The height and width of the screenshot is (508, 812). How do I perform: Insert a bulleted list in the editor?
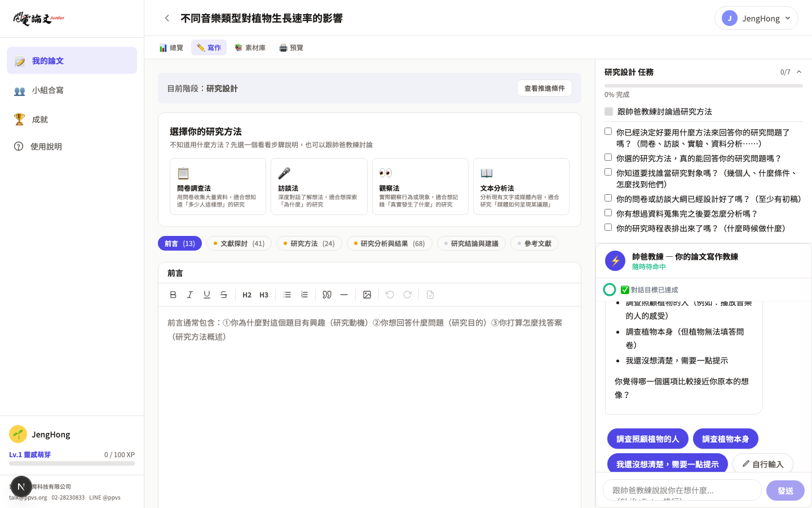pos(286,294)
